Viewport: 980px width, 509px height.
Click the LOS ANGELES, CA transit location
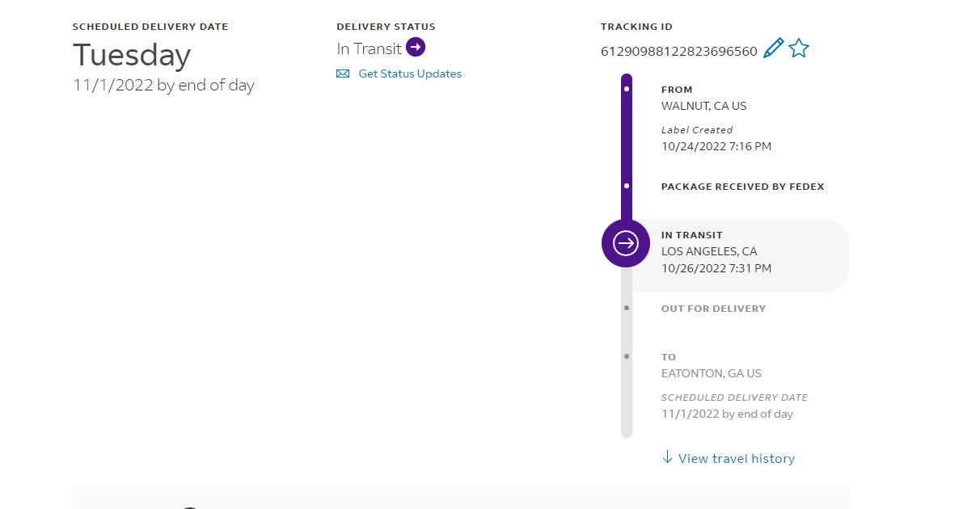click(709, 251)
